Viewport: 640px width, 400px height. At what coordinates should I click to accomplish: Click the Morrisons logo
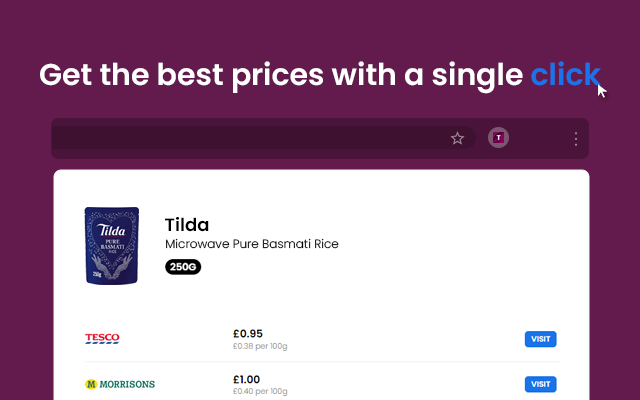(120, 384)
